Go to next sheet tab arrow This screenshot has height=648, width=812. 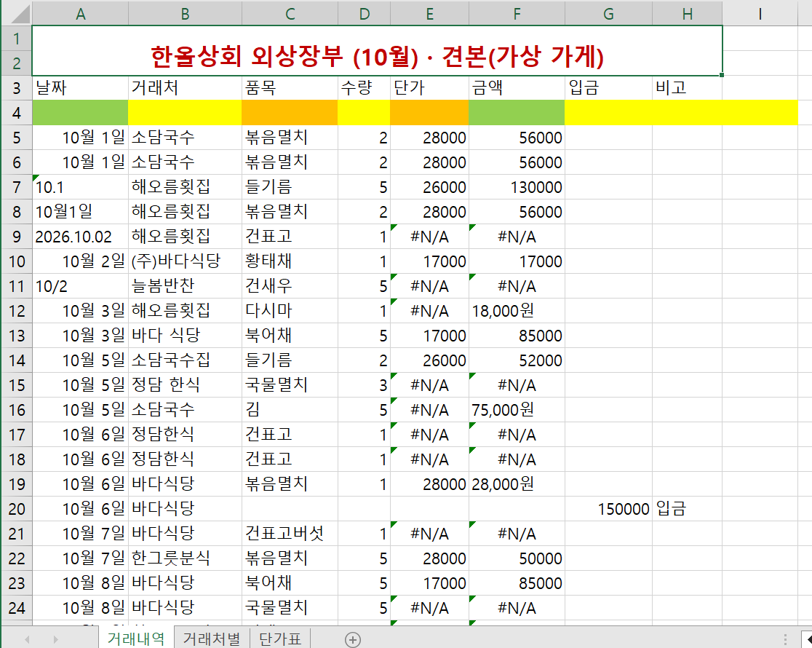tap(55, 640)
